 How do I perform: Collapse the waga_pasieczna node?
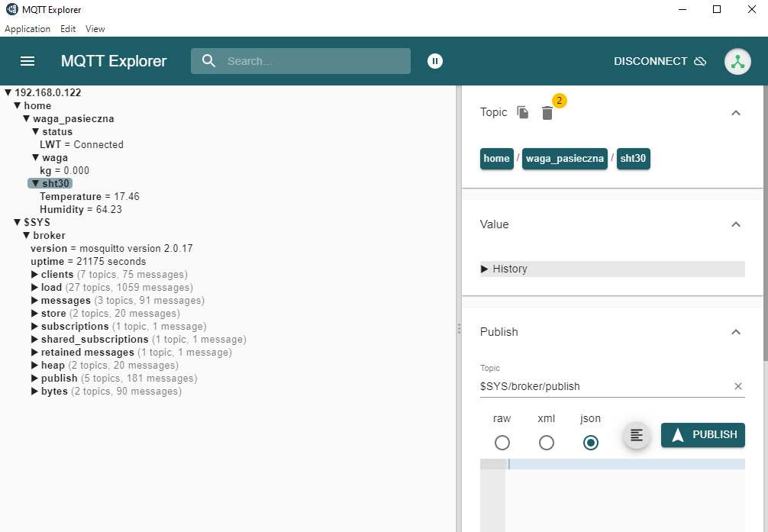pos(27,118)
